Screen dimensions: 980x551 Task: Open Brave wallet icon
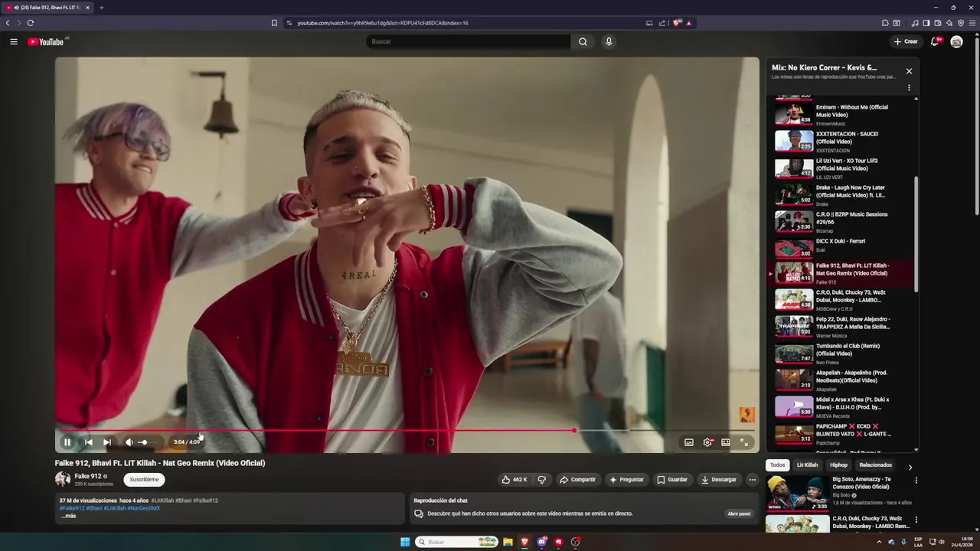(938, 23)
